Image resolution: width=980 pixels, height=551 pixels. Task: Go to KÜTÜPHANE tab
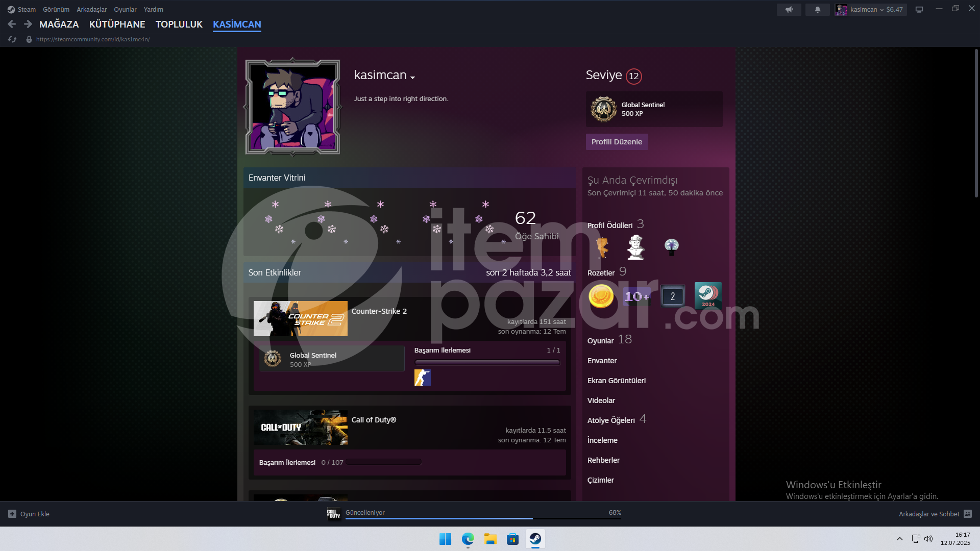[x=117, y=24]
